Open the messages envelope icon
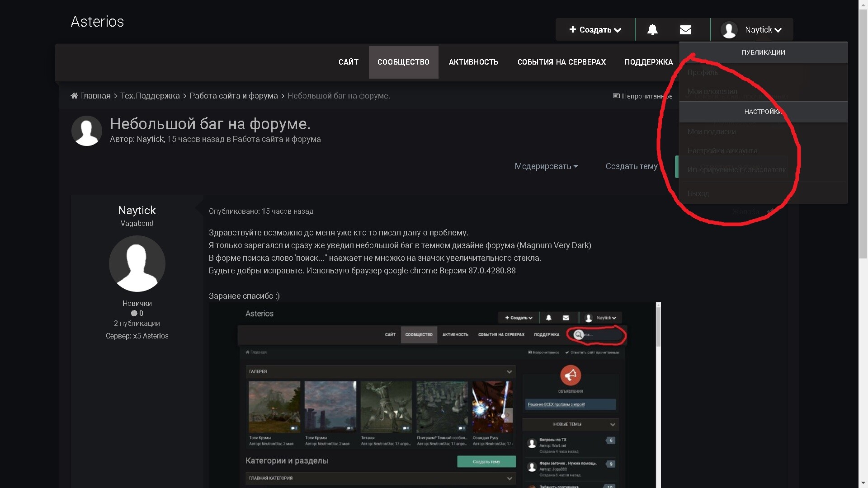The image size is (868, 488). [685, 30]
